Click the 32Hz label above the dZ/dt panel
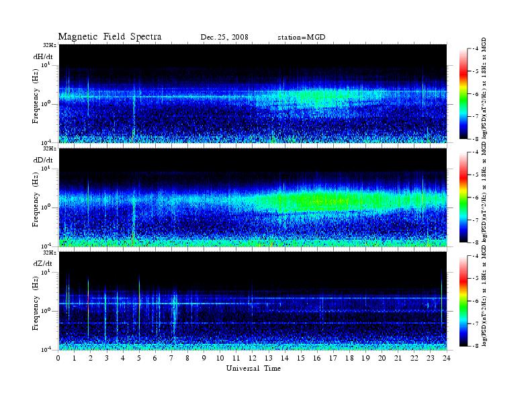The height and width of the screenshot is (411, 532). [50, 253]
